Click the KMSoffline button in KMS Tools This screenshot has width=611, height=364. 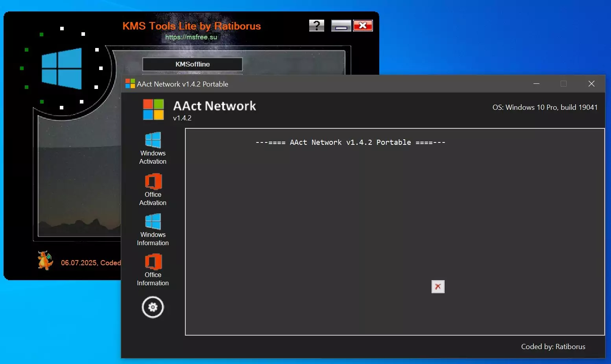coord(192,64)
